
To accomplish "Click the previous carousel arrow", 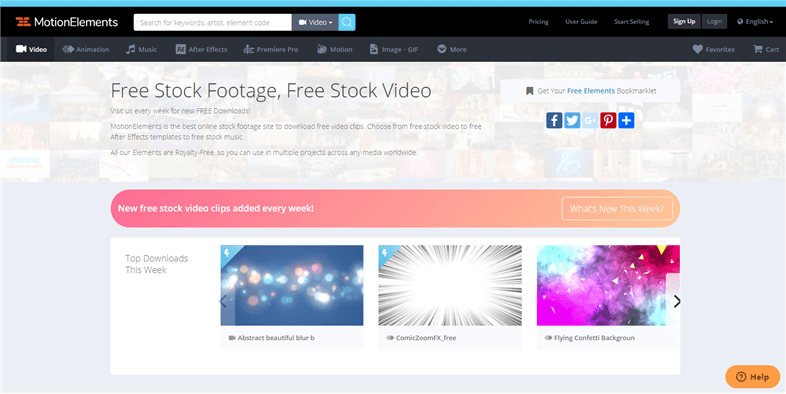I will click(224, 301).
